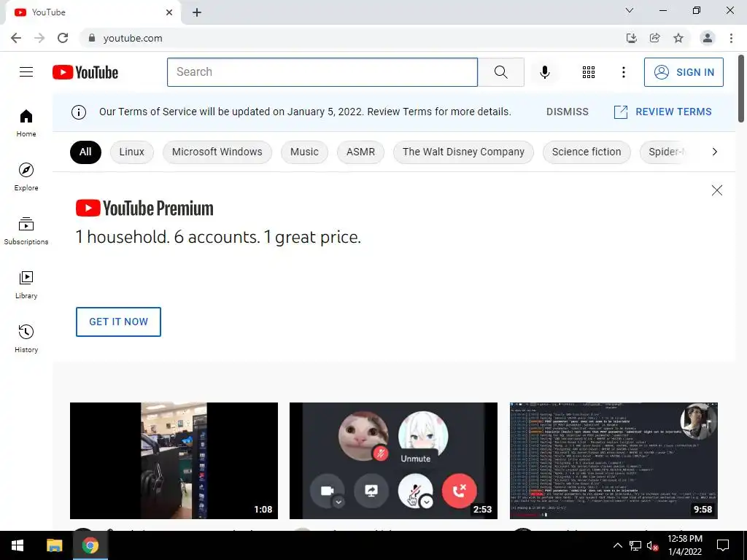Close the YouTube Premium promo
Image resolution: width=747 pixels, height=560 pixels.
716,190
